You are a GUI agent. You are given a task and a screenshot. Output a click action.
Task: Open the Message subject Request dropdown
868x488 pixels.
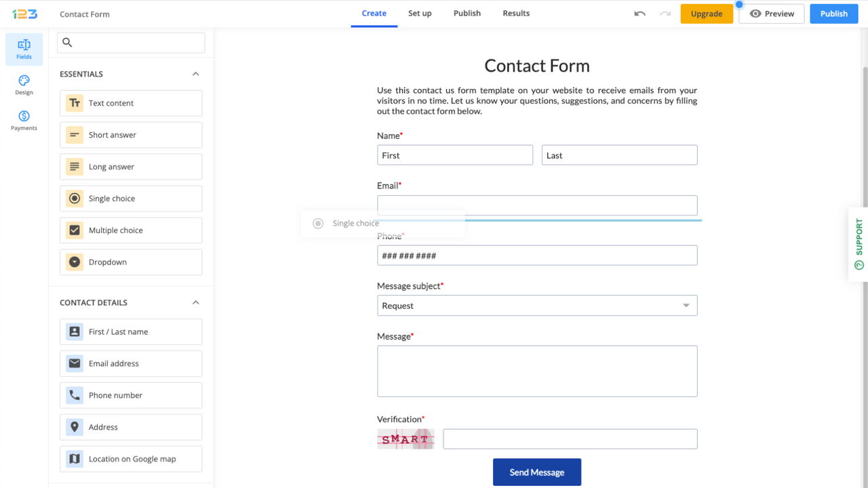point(686,305)
